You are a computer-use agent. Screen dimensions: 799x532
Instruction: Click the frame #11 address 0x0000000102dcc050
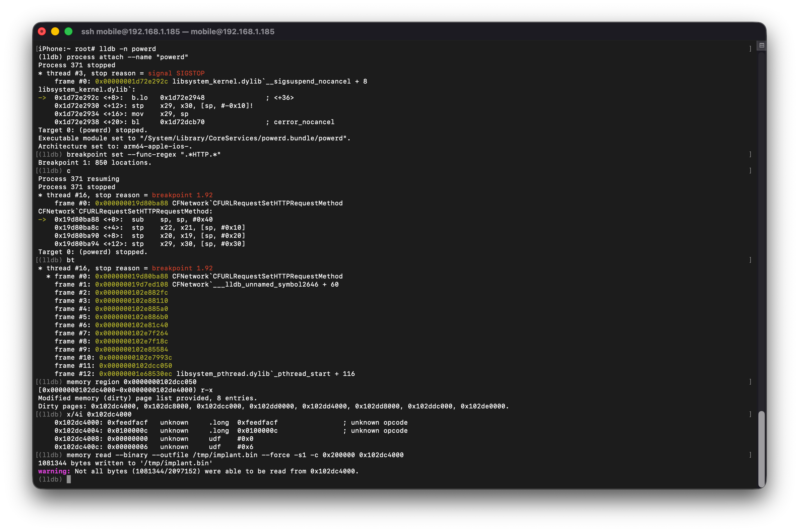pyautogui.click(x=135, y=365)
